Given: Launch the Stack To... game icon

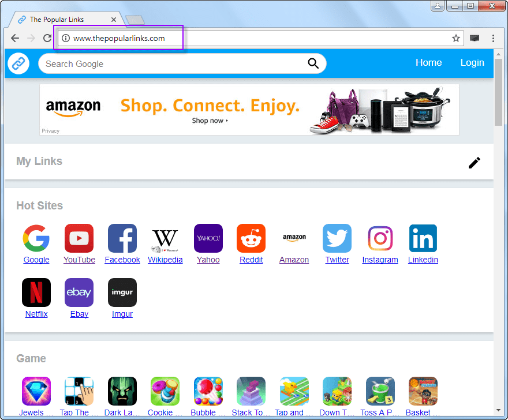Looking at the screenshot, I should tap(251, 391).
